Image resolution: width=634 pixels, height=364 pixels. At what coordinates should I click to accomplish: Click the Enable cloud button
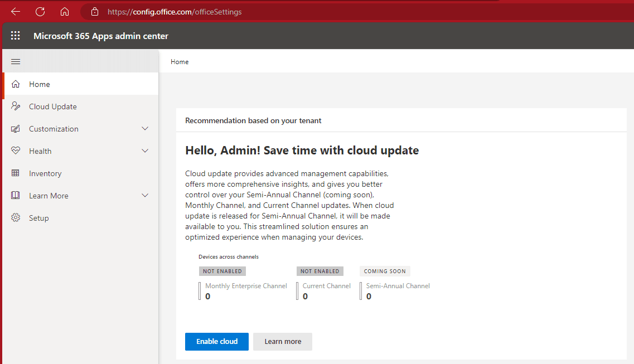pyautogui.click(x=217, y=341)
